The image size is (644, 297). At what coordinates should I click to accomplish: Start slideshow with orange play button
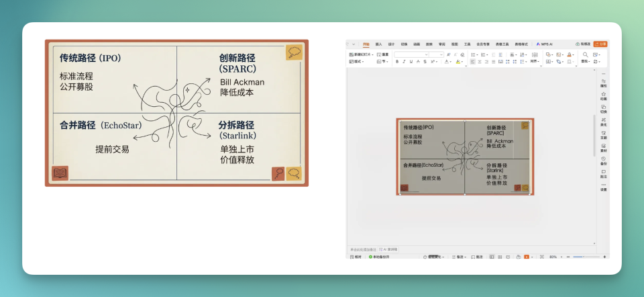(x=527, y=257)
